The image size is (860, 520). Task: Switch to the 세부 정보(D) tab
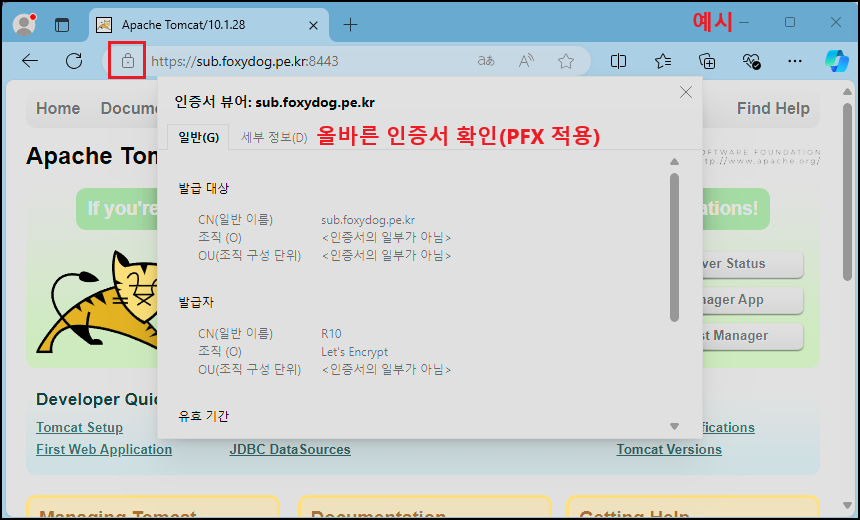pyautogui.click(x=274, y=137)
